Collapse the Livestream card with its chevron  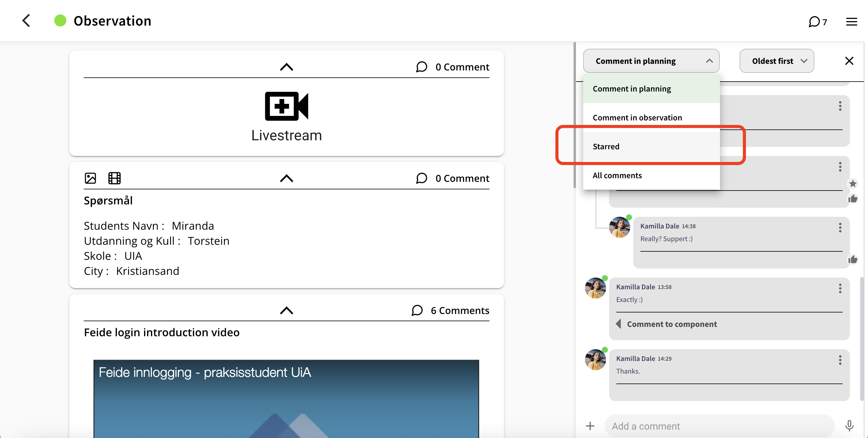[x=286, y=67]
